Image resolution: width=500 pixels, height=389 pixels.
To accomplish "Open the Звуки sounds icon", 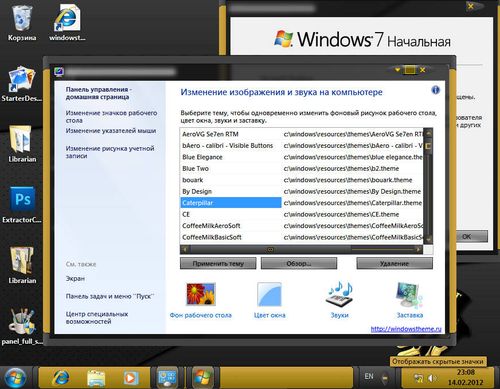I will point(339,294).
